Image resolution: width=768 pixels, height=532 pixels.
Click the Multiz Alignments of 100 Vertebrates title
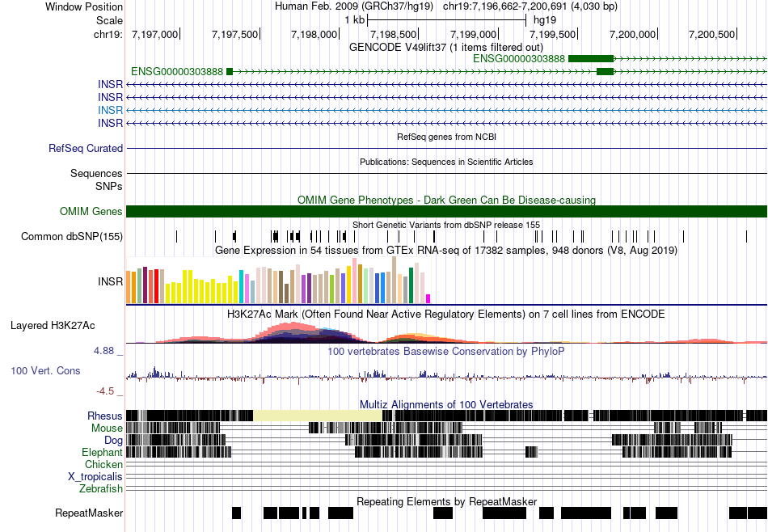[x=446, y=404]
